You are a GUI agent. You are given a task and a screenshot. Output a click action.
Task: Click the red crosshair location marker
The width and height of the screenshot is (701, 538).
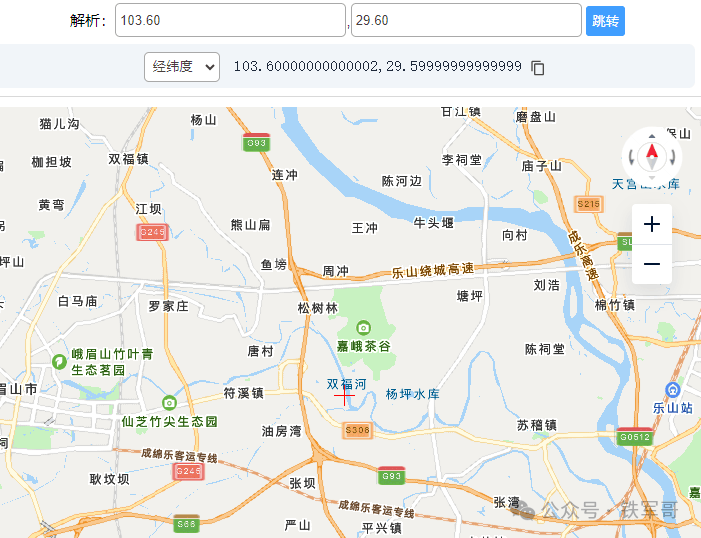343,395
